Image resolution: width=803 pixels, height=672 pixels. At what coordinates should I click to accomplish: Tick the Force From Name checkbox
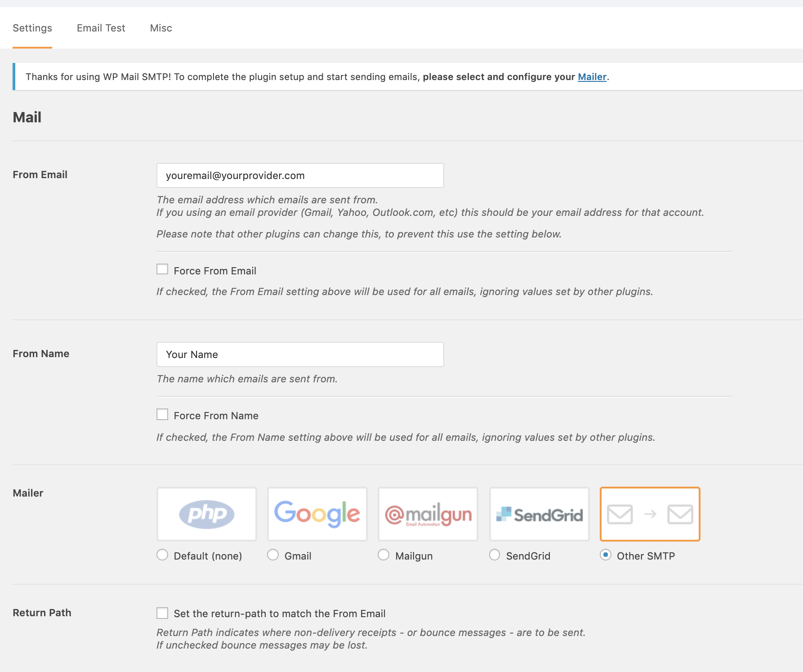pyautogui.click(x=162, y=414)
